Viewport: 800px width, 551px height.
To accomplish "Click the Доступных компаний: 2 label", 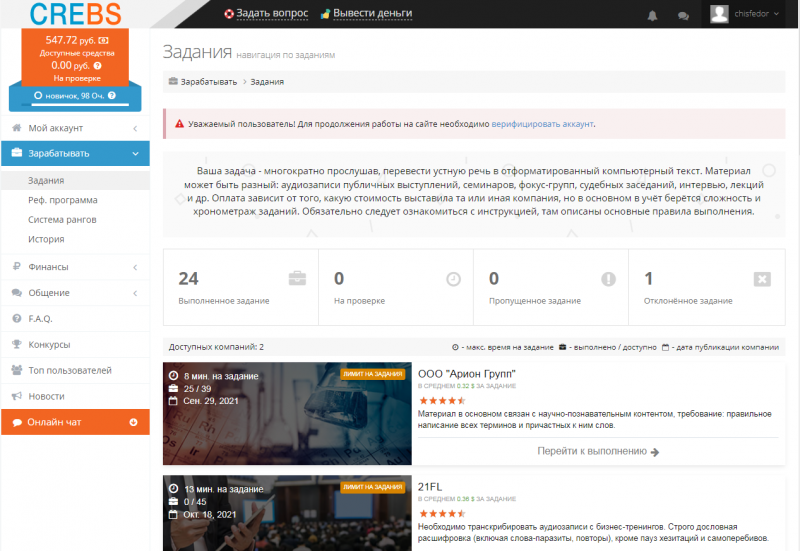I will pos(216,347).
